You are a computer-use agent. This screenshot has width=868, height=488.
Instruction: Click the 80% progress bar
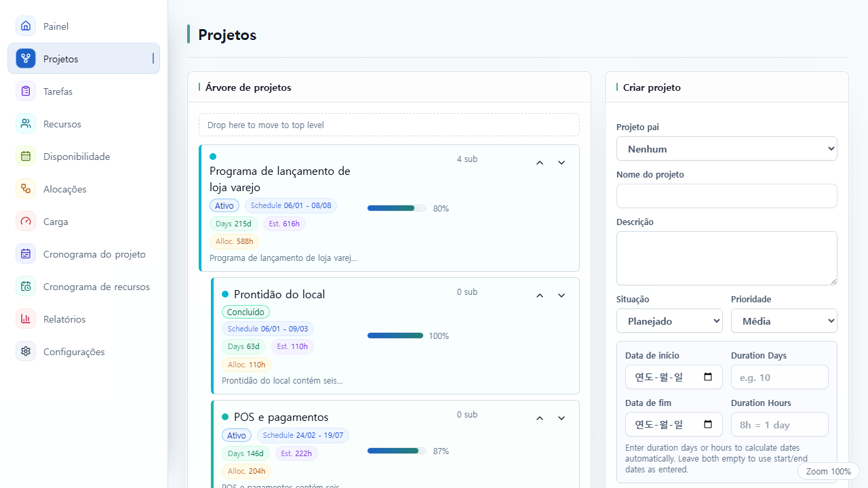coord(397,208)
